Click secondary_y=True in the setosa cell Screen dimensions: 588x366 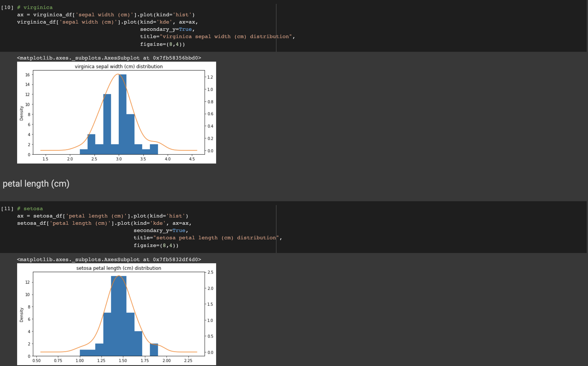click(160, 231)
